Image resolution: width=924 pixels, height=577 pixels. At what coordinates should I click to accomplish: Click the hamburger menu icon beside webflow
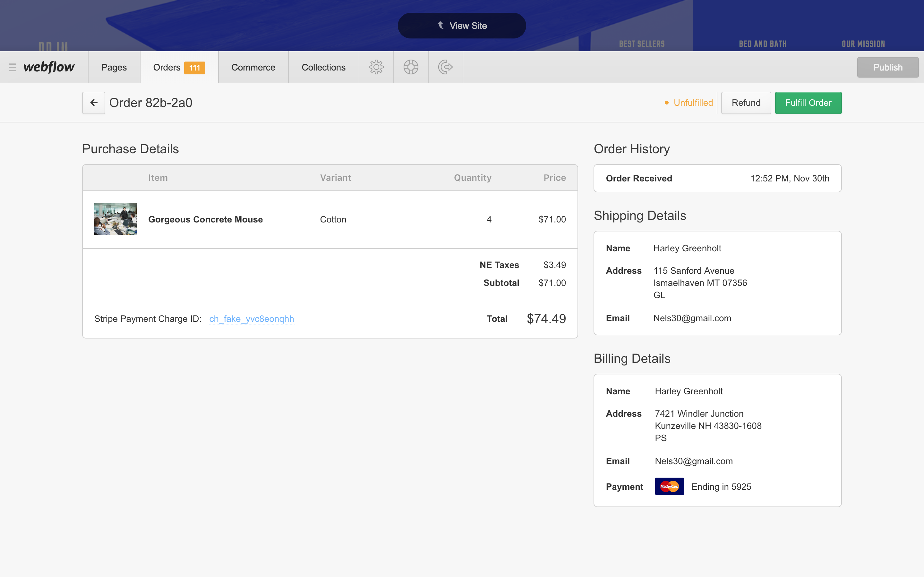pyautogui.click(x=12, y=67)
